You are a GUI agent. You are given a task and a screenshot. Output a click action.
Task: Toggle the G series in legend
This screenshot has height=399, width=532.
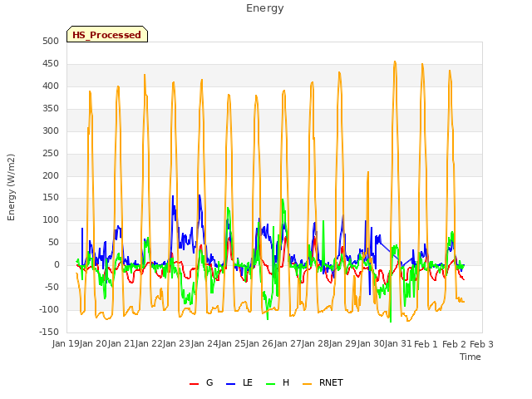pyautogui.click(x=201, y=382)
